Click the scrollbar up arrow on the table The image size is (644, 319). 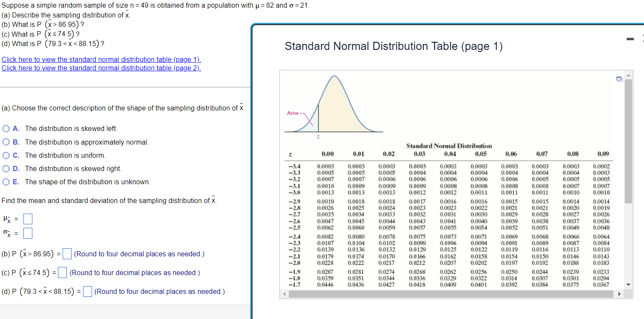click(x=628, y=75)
